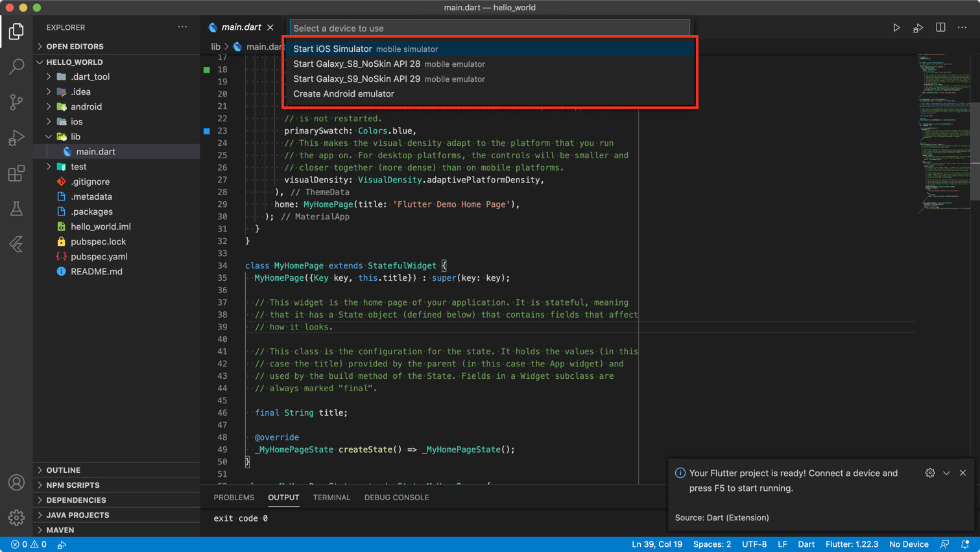Collapse the lib folder
The width and height of the screenshot is (980, 552).
(117, 136)
